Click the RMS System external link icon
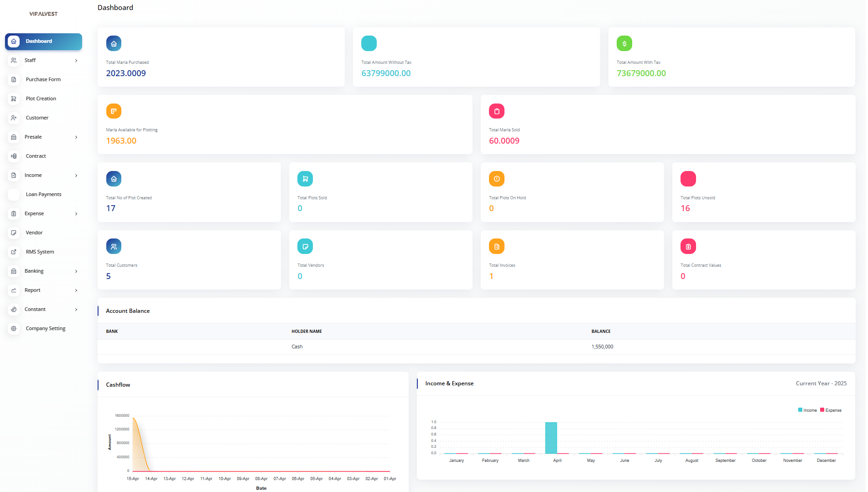This screenshot has height=492, width=868. pos(14,252)
